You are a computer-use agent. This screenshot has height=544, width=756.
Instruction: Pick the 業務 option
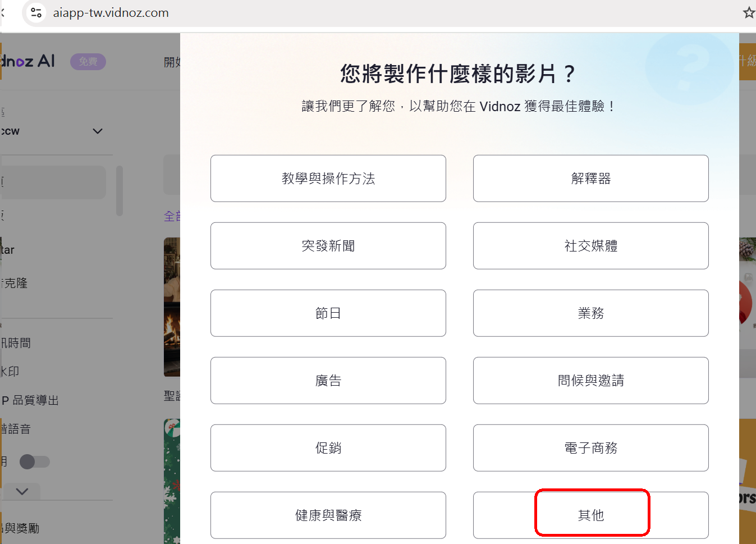point(591,313)
